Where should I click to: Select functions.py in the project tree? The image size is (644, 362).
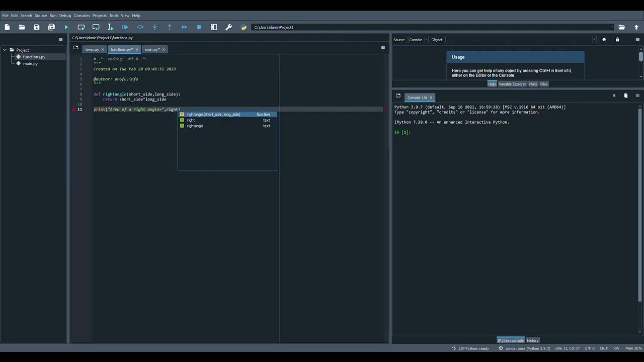34,57
